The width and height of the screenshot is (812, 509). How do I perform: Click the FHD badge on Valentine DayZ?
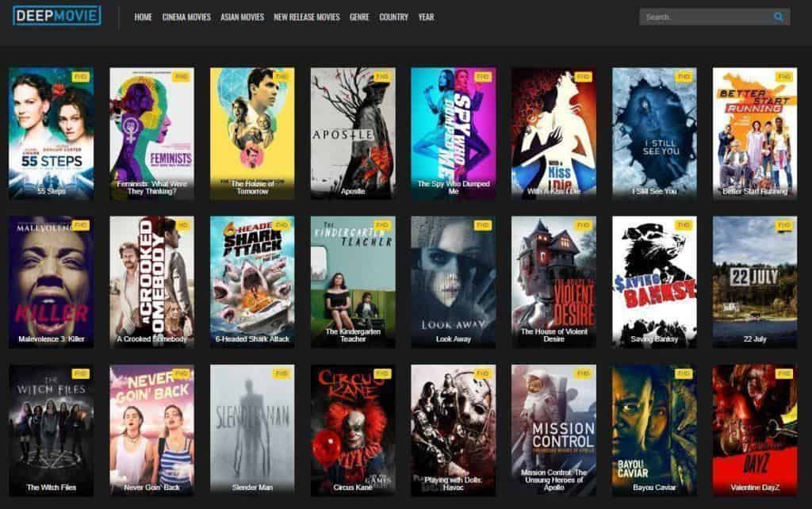coord(784,373)
